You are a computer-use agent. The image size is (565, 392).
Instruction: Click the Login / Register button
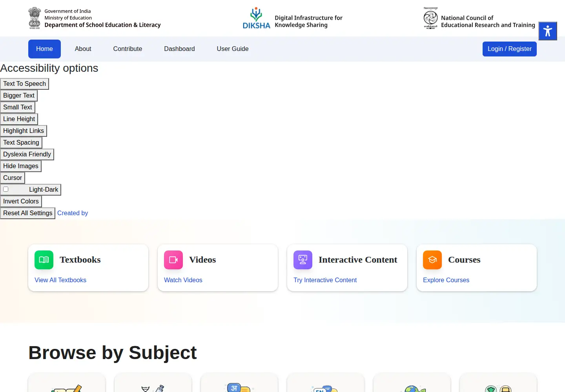tap(509, 49)
